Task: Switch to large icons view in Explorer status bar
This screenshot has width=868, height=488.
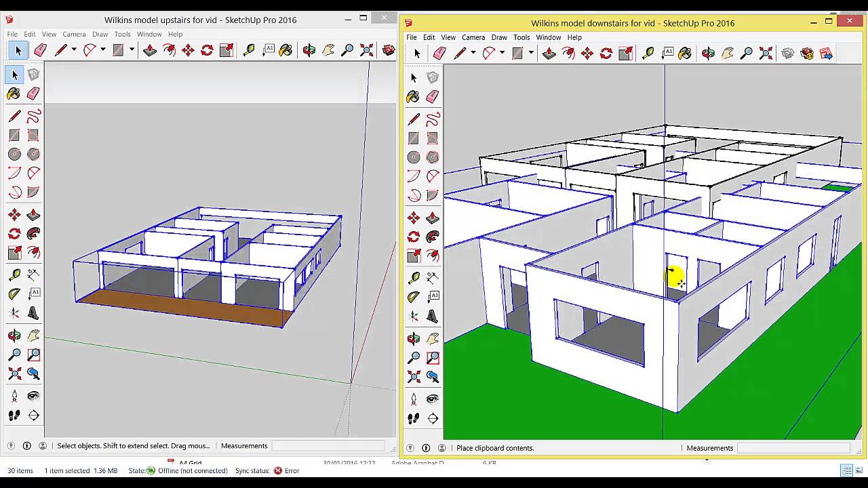Action: (859, 470)
